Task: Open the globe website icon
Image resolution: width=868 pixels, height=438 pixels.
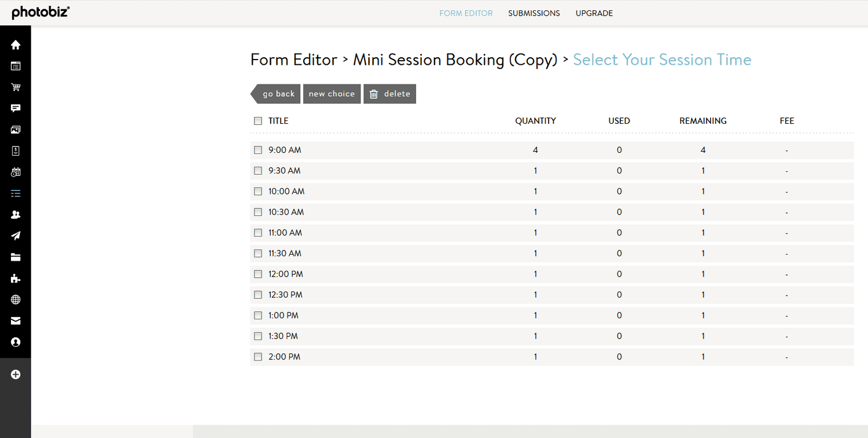Action: [x=15, y=299]
